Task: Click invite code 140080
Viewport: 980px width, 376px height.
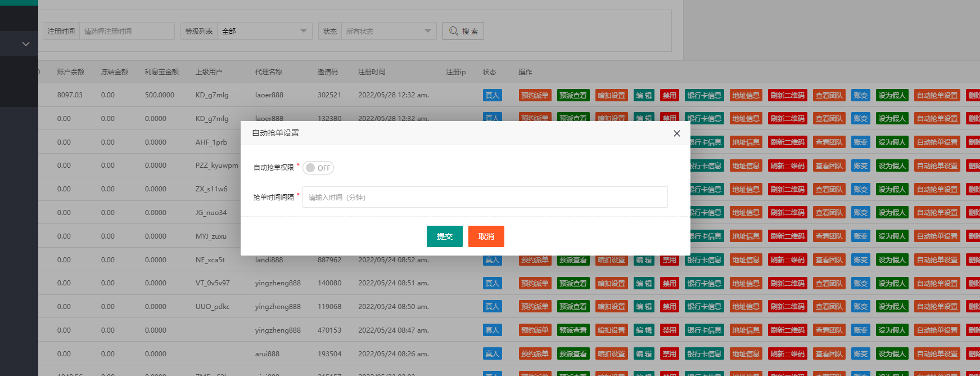Action: (329, 283)
